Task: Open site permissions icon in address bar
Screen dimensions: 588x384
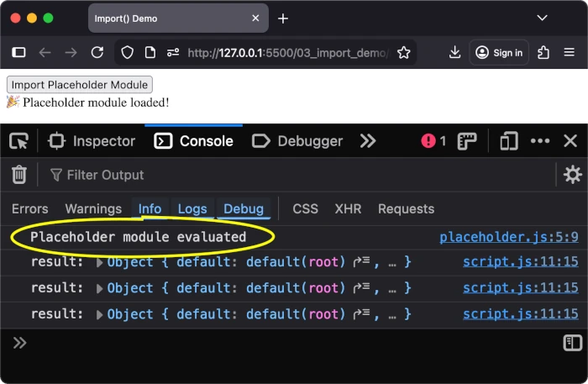Action: click(173, 52)
